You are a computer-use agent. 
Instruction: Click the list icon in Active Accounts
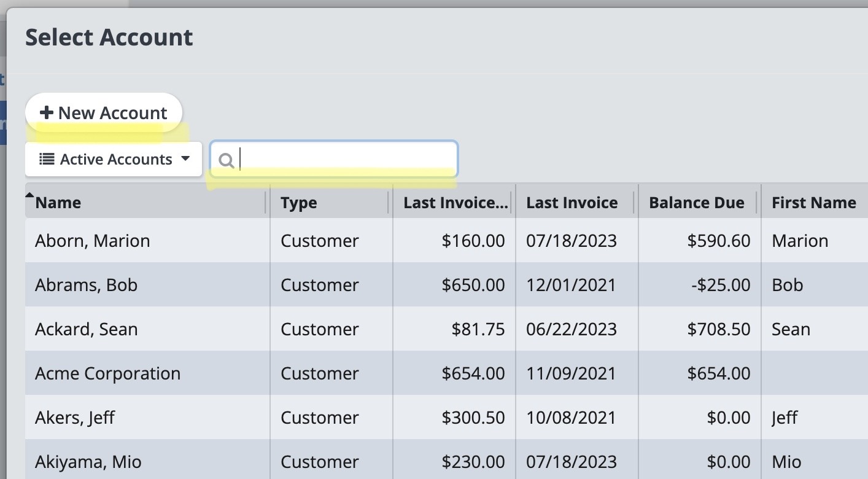(46, 160)
